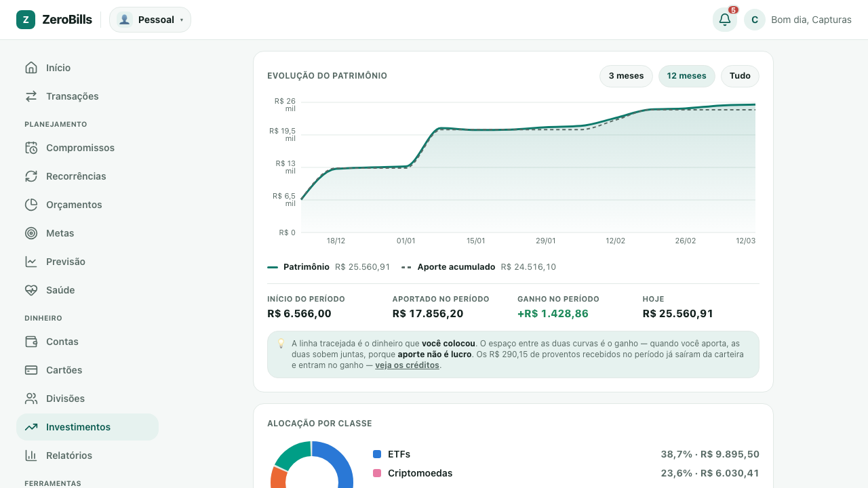Screen dimensions: 868x488
Task: Click the Metas target icon
Action: [31, 233]
